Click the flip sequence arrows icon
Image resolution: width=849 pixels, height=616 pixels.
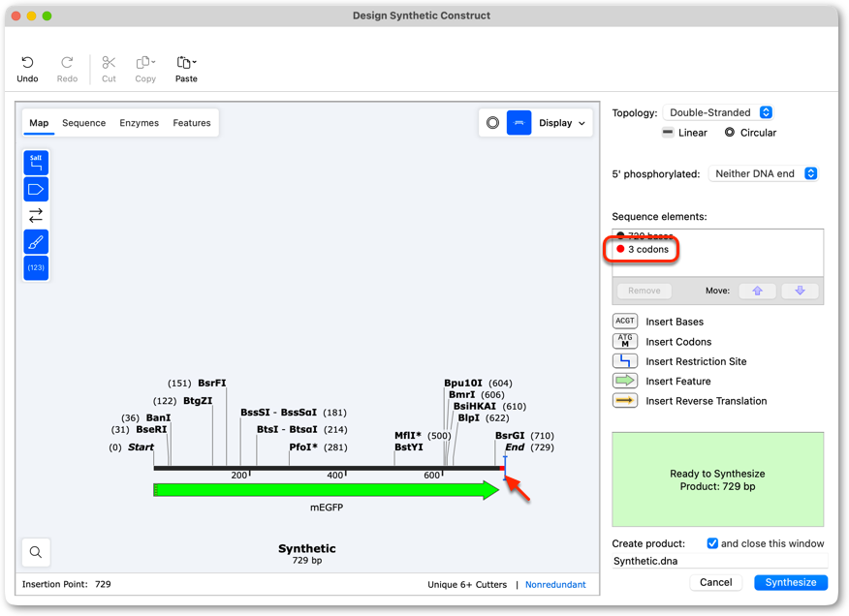36,215
